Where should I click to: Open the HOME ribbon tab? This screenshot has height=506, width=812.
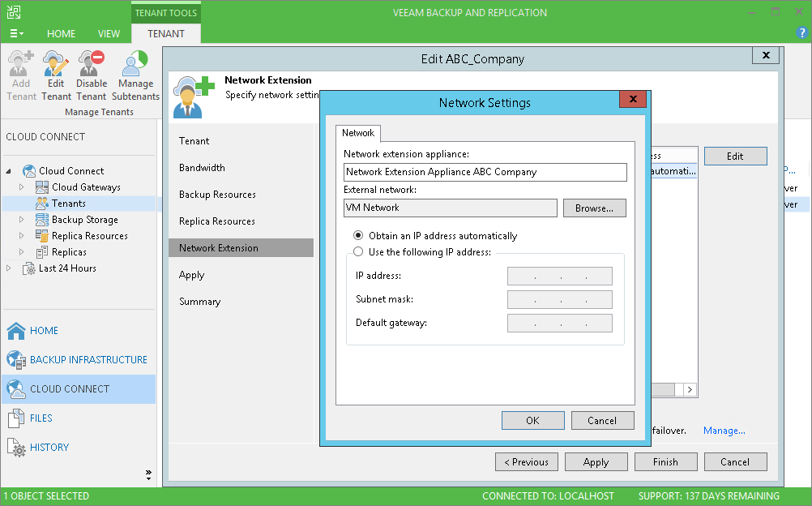[x=61, y=34]
